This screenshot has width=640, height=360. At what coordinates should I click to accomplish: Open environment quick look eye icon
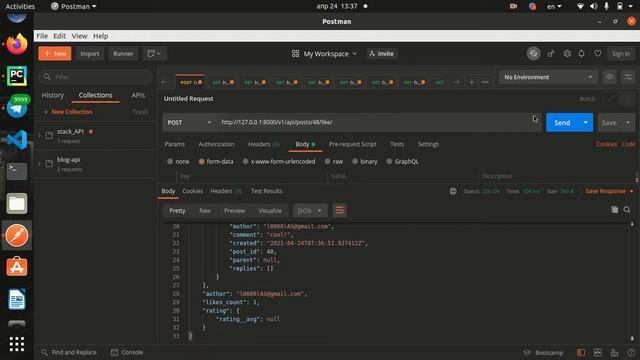609,77
